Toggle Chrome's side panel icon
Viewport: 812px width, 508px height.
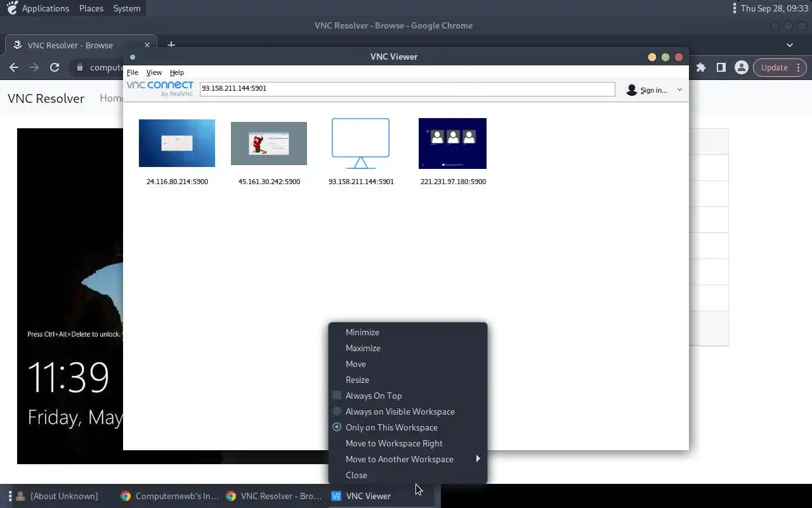721,67
